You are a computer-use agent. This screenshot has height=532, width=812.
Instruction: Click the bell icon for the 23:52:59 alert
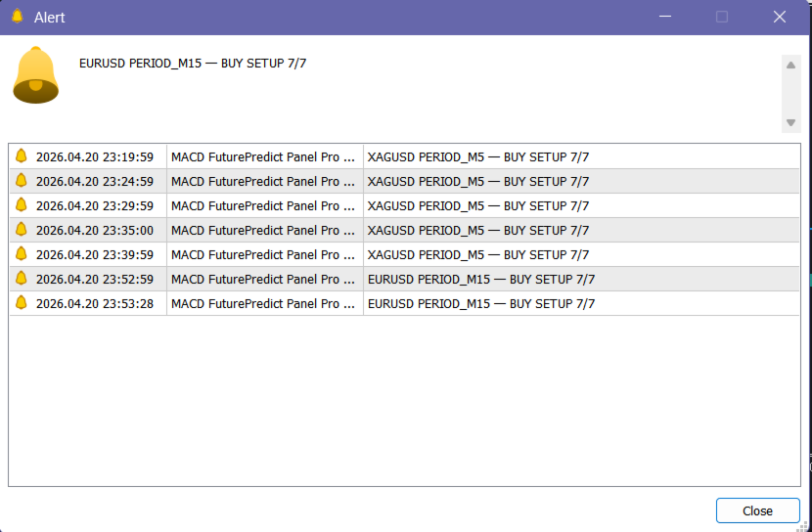point(22,279)
